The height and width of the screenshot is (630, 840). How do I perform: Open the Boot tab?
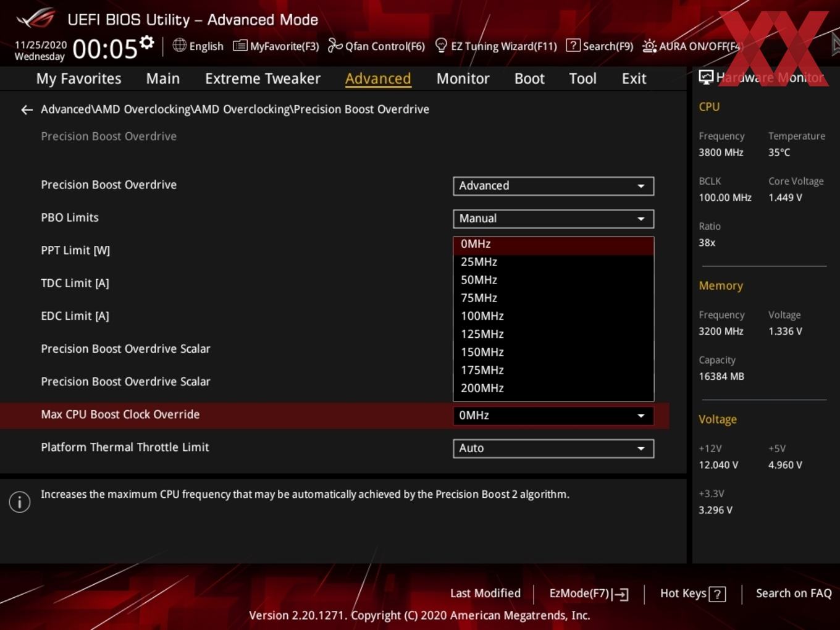(529, 78)
